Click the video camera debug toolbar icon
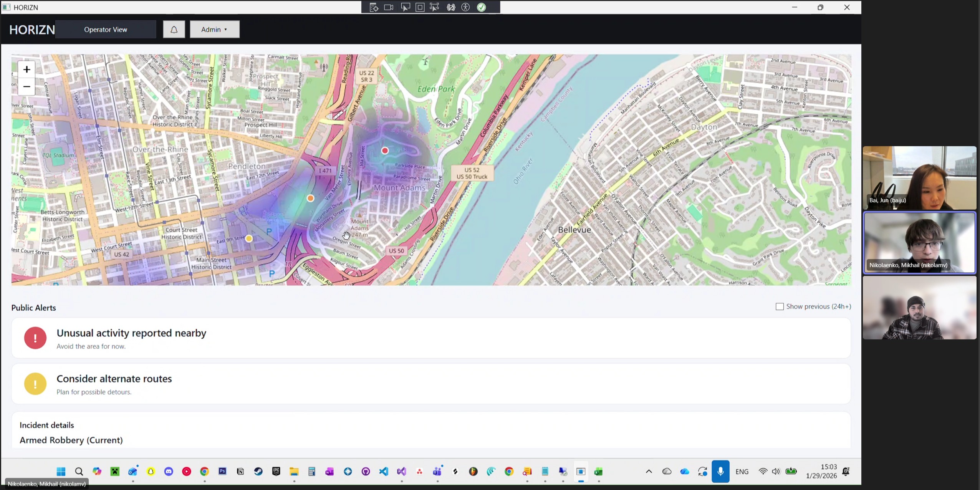The width and height of the screenshot is (980, 490). pyautogui.click(x=389, y=7)
